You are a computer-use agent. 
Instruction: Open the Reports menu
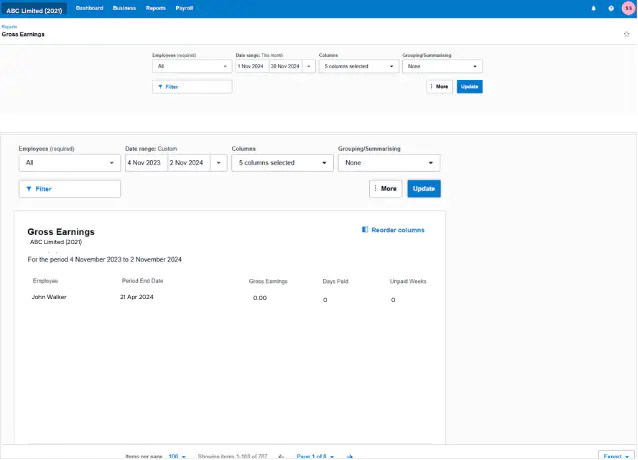point(155,8)
